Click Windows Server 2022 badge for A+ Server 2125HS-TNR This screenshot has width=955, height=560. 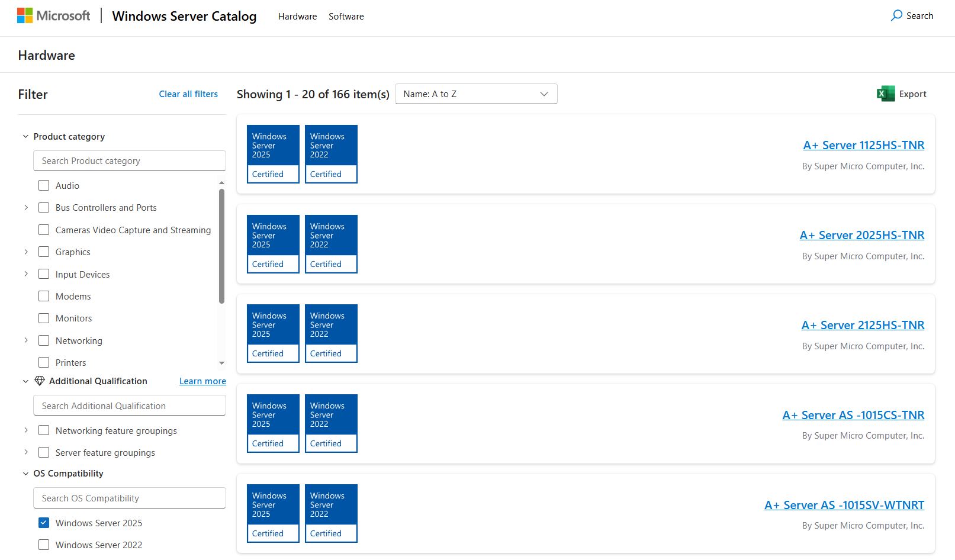click(x=331, y=333)
